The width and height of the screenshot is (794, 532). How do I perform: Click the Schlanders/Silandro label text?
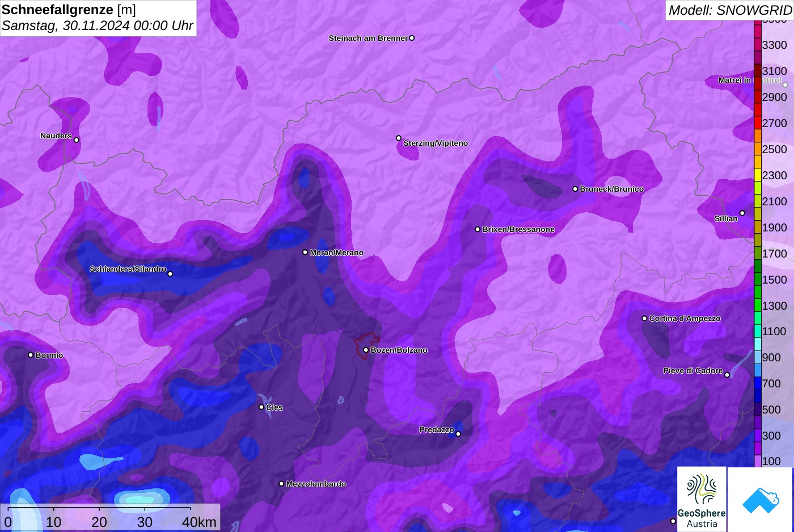pos(128,269)
